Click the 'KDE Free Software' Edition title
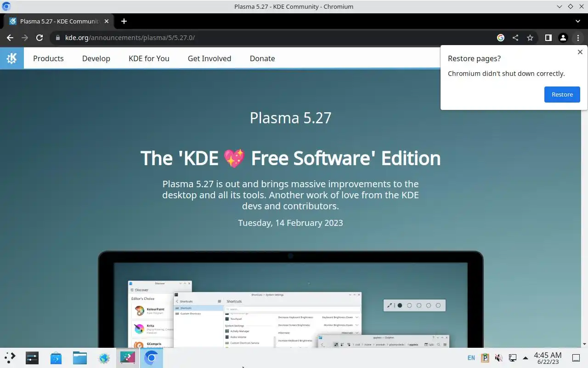 (290, 158)
